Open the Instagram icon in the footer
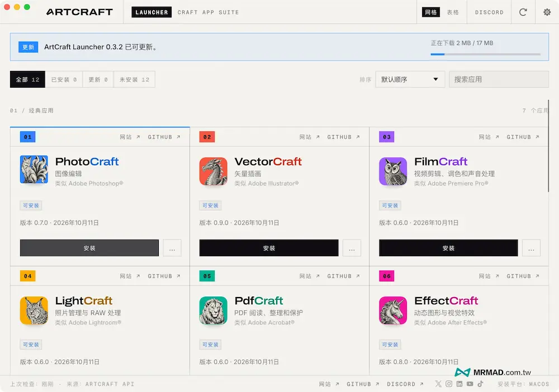The width and height of the screenshot is (559, 392). click(449, 384)
